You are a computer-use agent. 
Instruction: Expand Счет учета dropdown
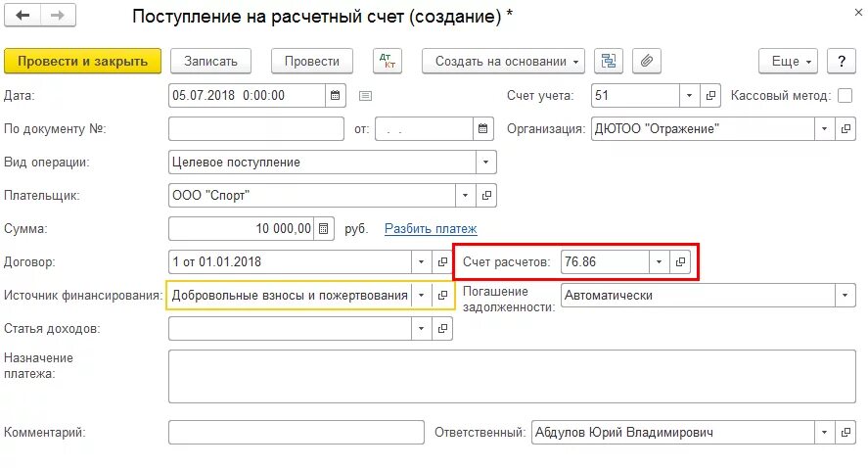(689, 95)
